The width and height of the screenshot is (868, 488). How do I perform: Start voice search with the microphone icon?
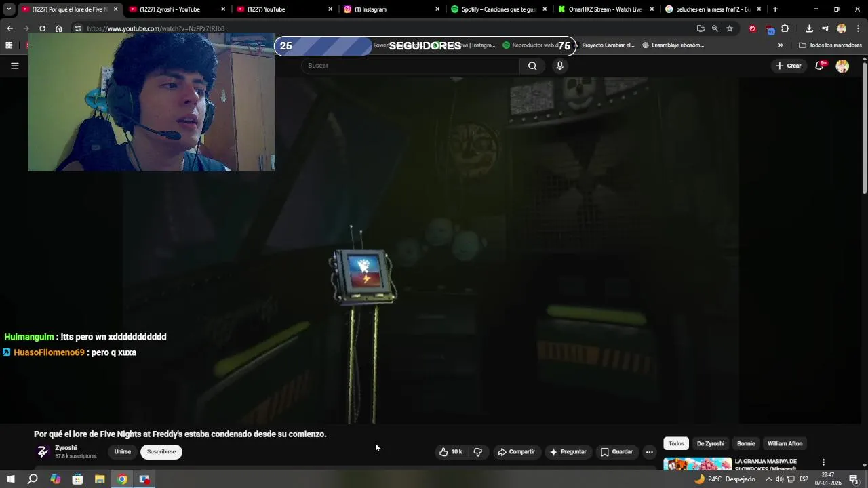(559, 66)
